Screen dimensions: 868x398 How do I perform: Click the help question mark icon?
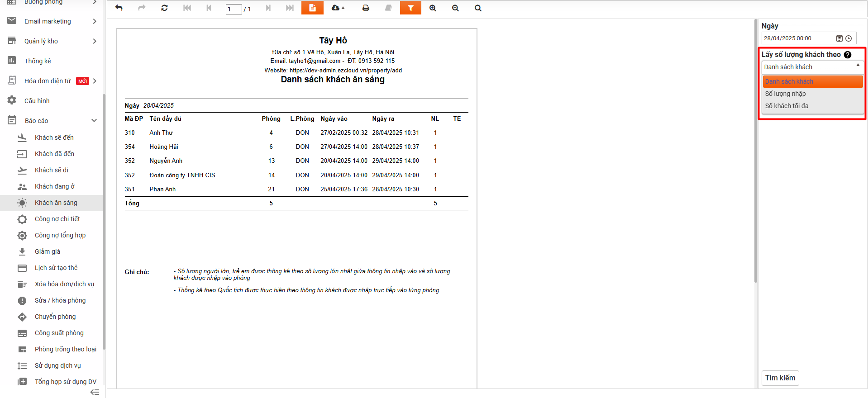(x=848, y=55)
